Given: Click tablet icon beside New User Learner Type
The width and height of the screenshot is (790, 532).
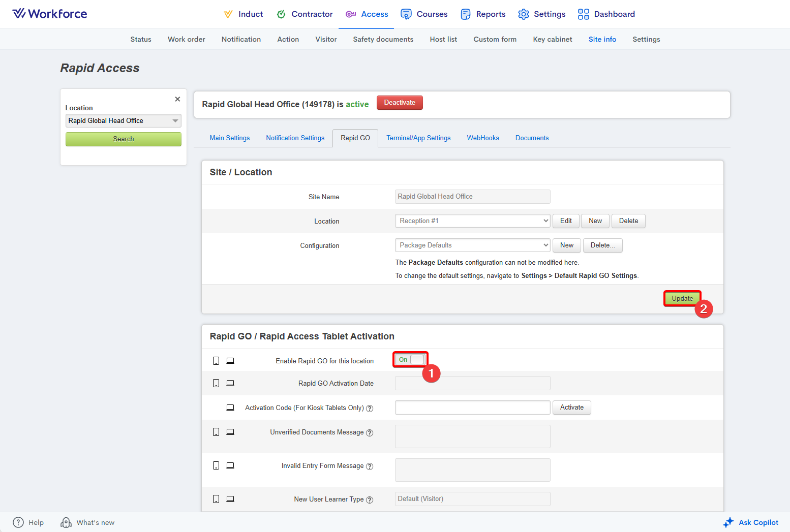Looking at the screenshot, I should click(x=216, y=499).
